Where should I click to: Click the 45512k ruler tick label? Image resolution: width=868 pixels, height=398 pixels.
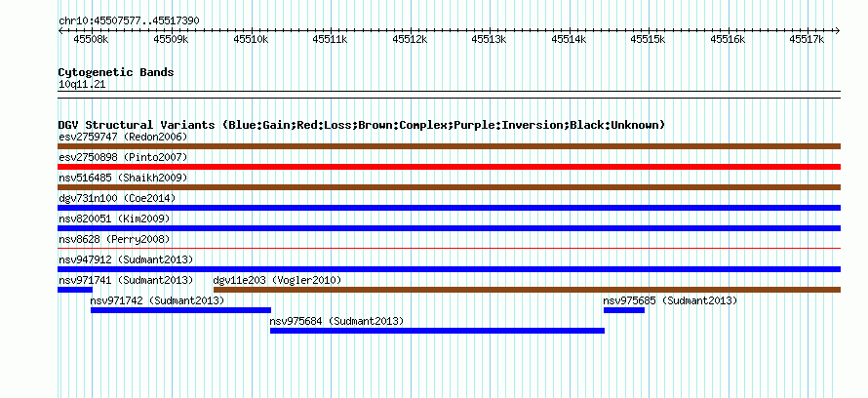(x=410, y=39)
